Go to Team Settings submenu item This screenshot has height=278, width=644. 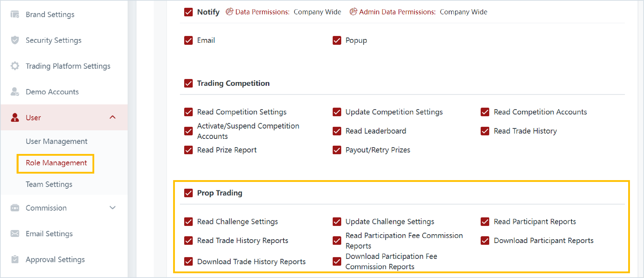pyautogui.click(x=49, y=184)
